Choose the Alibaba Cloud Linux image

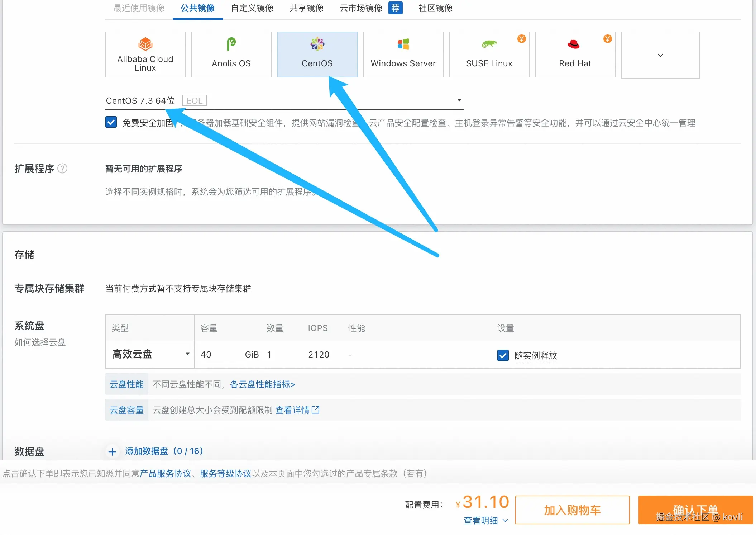pos(145,54)
